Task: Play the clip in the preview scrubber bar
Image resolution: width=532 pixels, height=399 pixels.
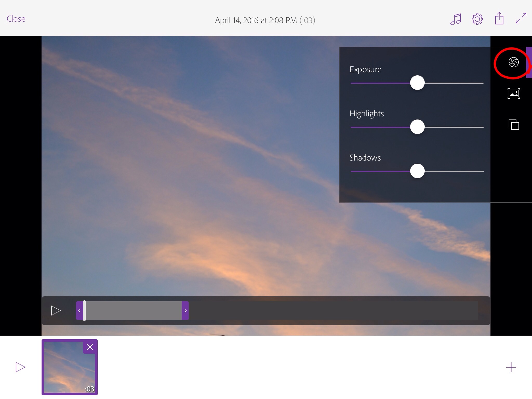Action: coord(56,311)
